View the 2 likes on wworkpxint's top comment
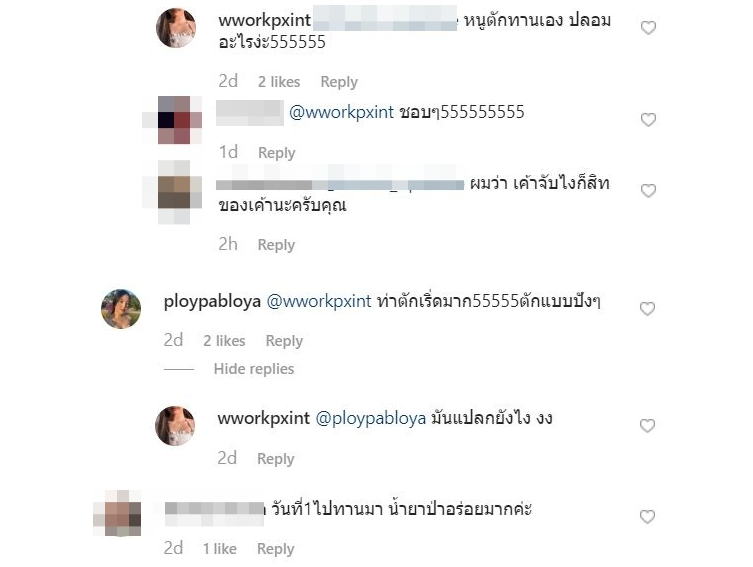 pos(279,82)
